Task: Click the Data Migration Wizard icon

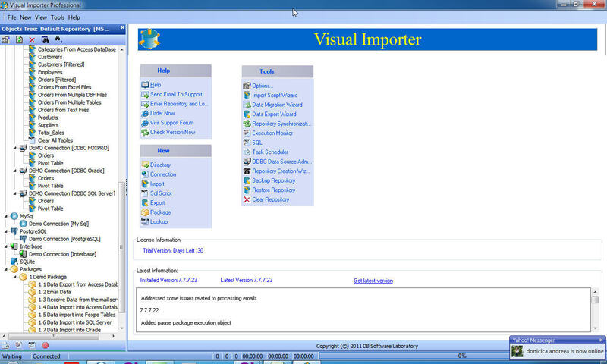Action: [x=247, y=105]
